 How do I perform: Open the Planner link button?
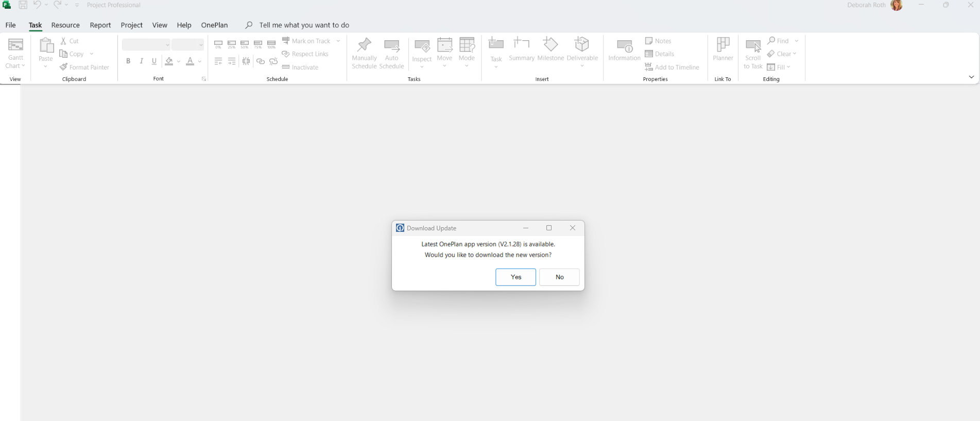(723, 49)
